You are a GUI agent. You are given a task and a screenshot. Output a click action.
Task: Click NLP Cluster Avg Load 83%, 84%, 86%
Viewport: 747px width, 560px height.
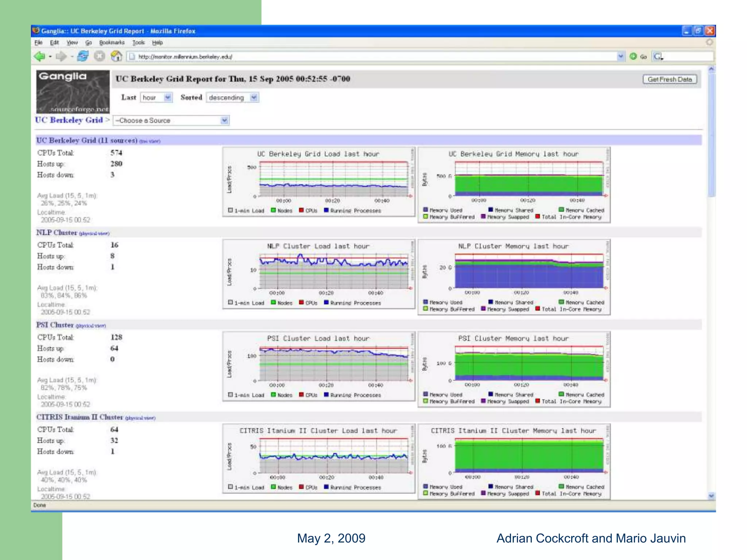(x=64, y=296)
